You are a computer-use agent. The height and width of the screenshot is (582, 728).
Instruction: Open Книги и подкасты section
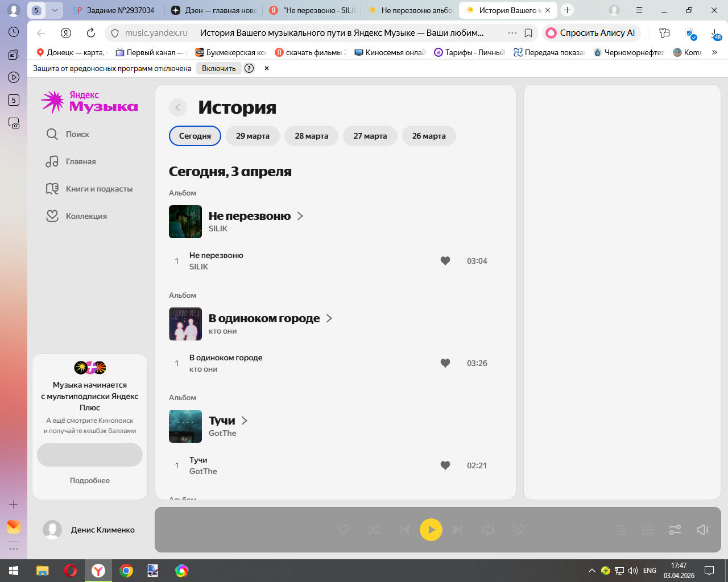pos(89,189)
